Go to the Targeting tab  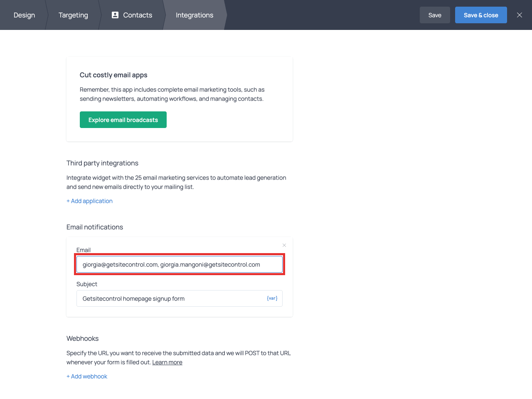click(x=73, y=15)
